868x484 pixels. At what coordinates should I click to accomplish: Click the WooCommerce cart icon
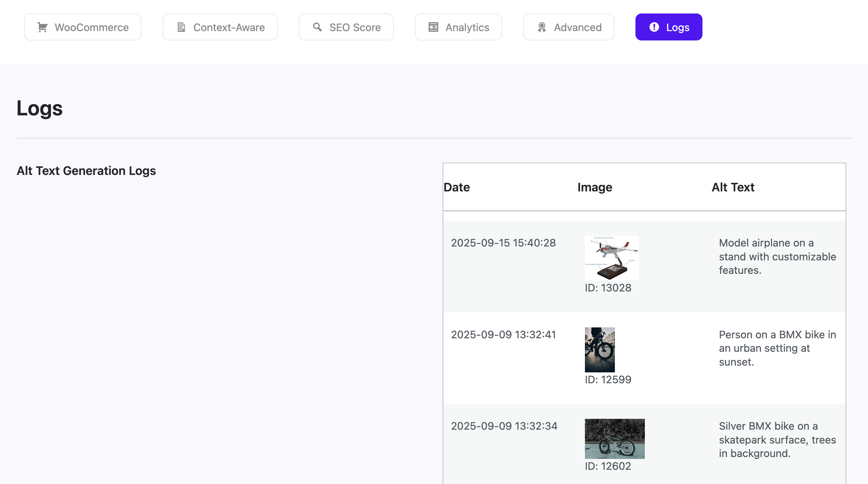tap(42, 27)
